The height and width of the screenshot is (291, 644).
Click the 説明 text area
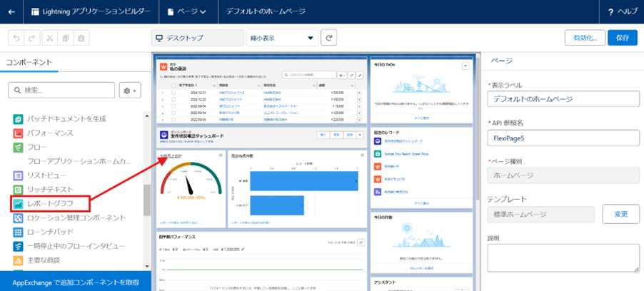[563, 260]
